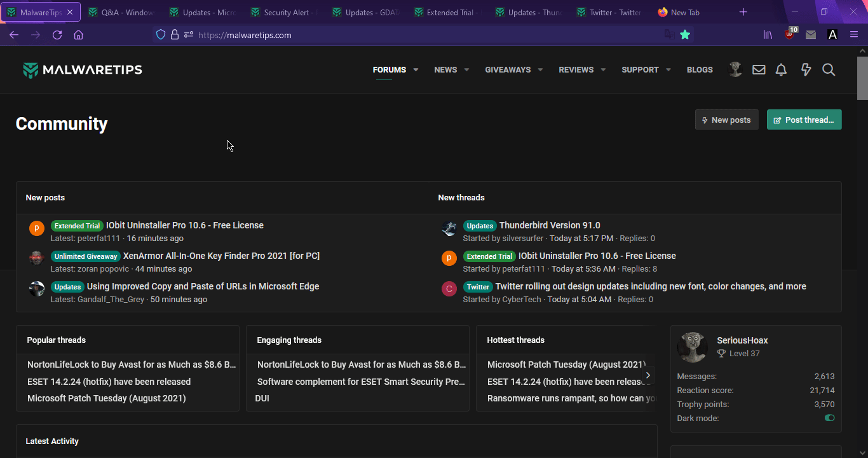Click the MalwareTips site logo
This screenshot has height=458, width=868.
tap(83, 70)
